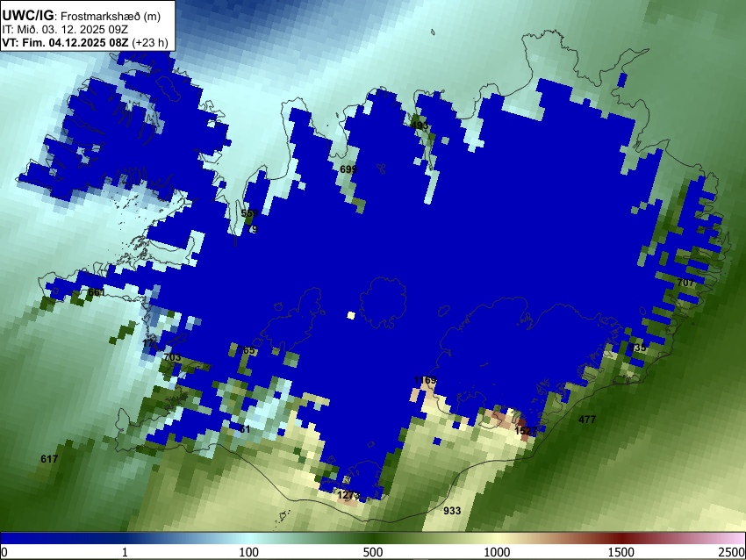Click the '100' tick label on the legend
The height and width of the screenshot is (560, 746).
coord(249,552)
